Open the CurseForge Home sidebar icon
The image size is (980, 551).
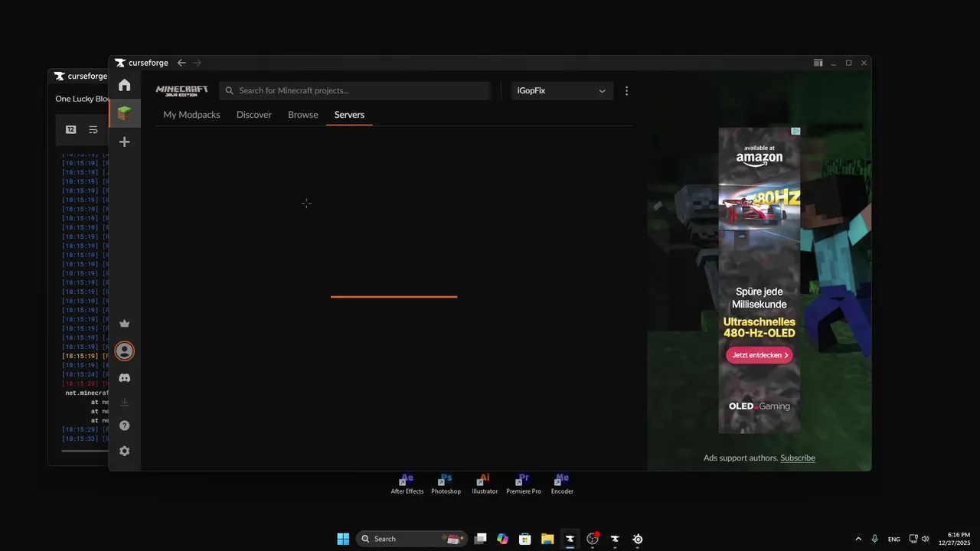coord(124,85)
